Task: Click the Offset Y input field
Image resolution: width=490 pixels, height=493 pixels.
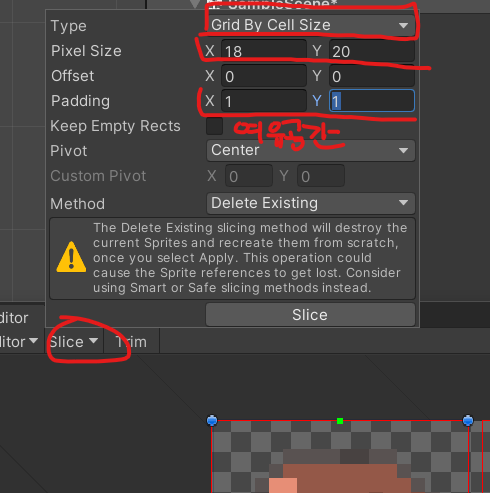Action: pos(372,76)
